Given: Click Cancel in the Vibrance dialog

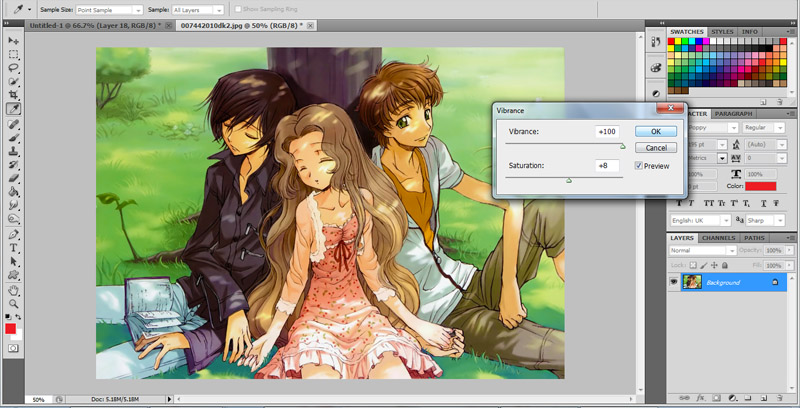Looking at the screenshot, I should pos(656,148).
